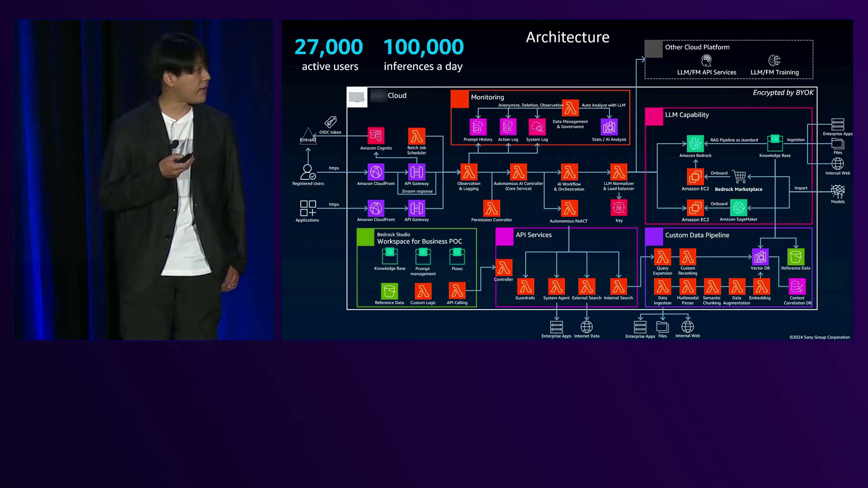The image size is (868, 488).
Task: Click the speaker video thumbnail
Action: point(143,179)
